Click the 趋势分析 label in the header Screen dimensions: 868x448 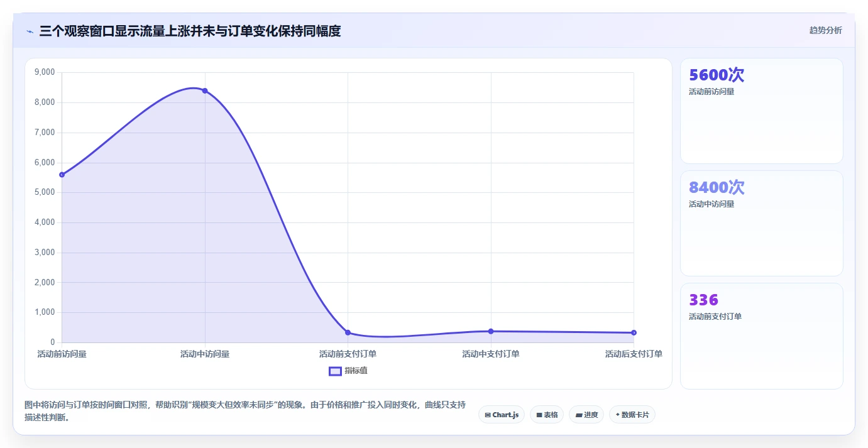pyautogui.click(x=825, y=30)
